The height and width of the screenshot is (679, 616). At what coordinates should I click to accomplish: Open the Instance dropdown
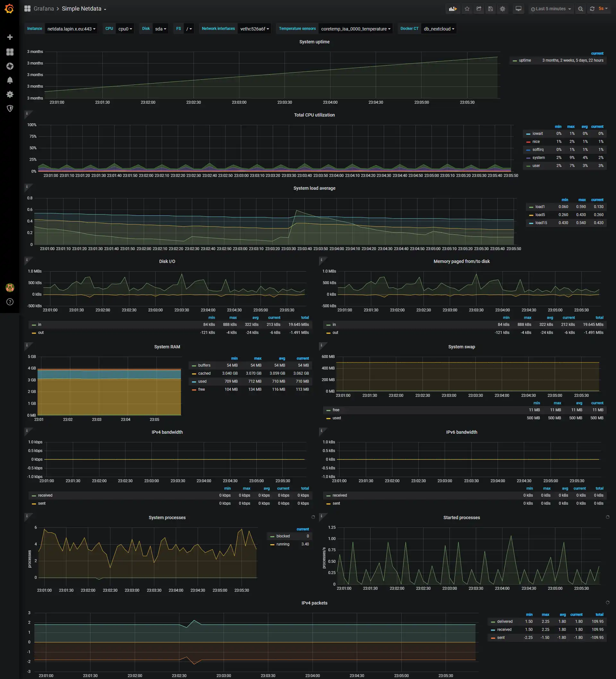coord(71,29)
